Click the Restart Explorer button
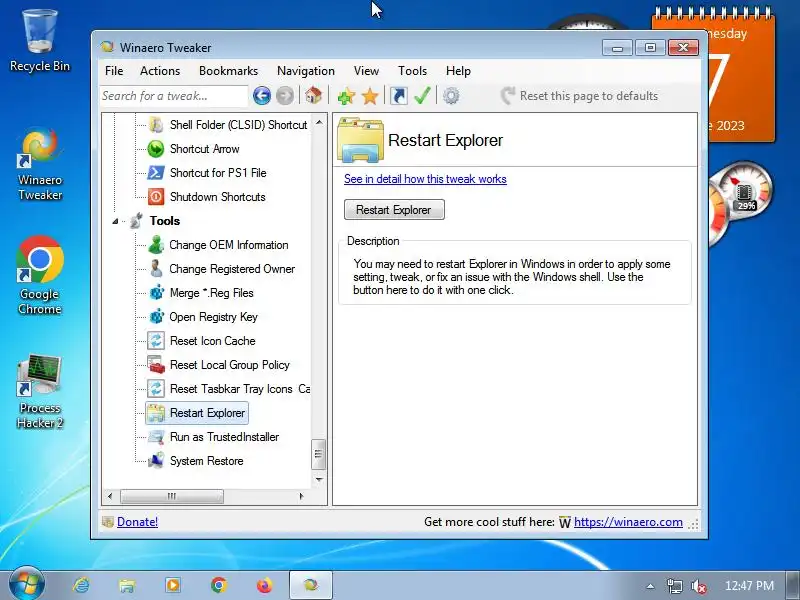The height and width of the screenshot is (600, 800). pos(394,210)
